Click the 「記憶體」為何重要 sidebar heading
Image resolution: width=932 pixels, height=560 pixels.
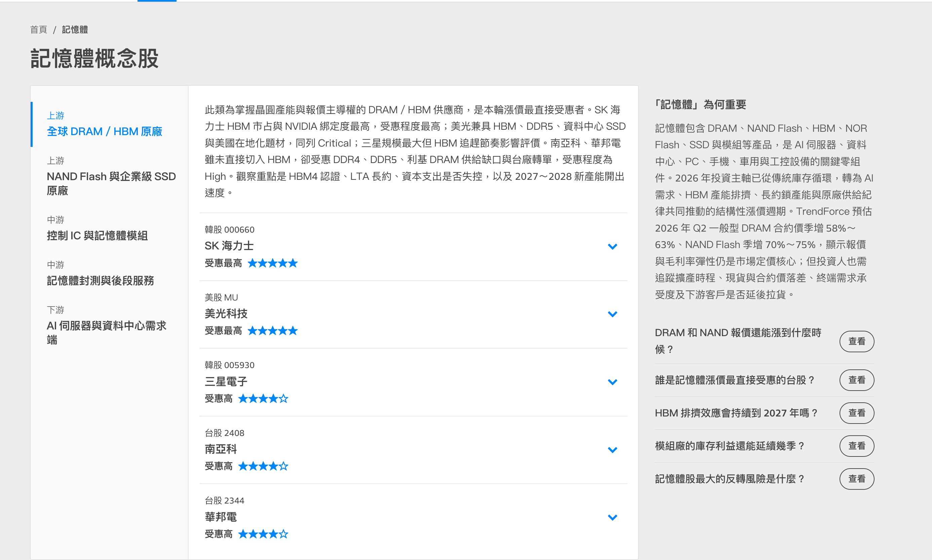pyautogui.click(x=700, y=105)
